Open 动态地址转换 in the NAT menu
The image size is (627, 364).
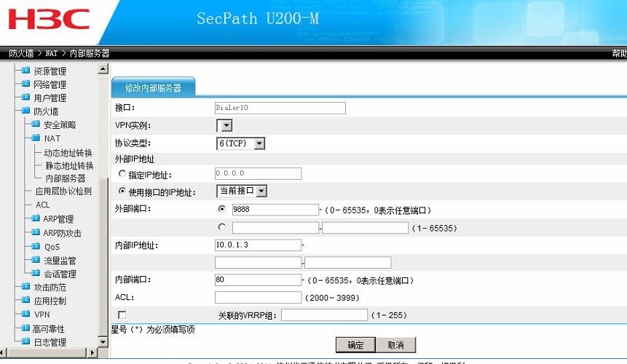(x=68, y=153)
